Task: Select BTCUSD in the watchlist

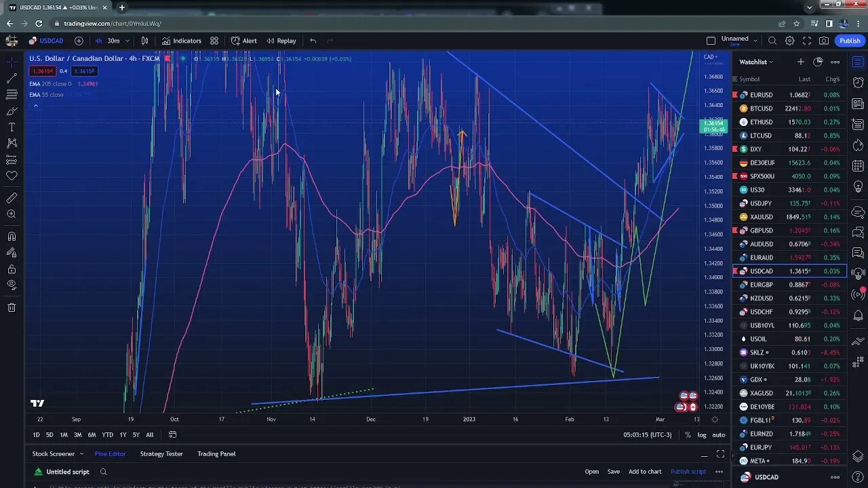Action: [x=789, y=108]
